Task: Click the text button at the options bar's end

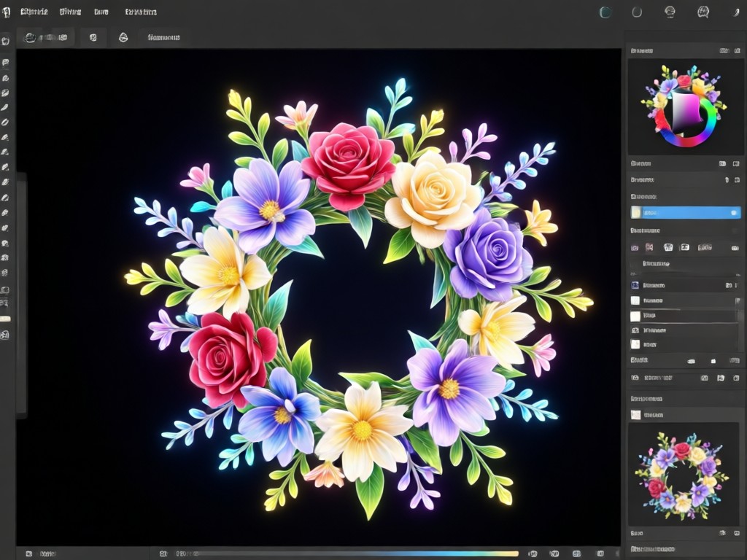Action: point(163,37)
